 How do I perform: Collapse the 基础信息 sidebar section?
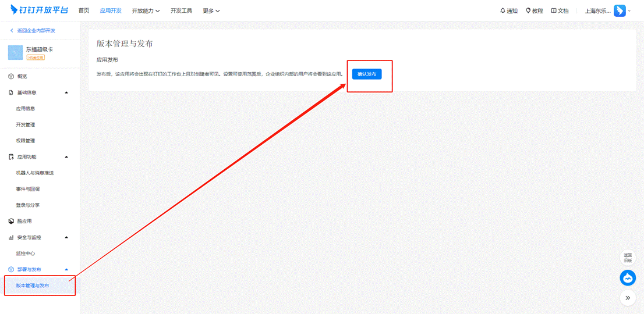point(66,92)
